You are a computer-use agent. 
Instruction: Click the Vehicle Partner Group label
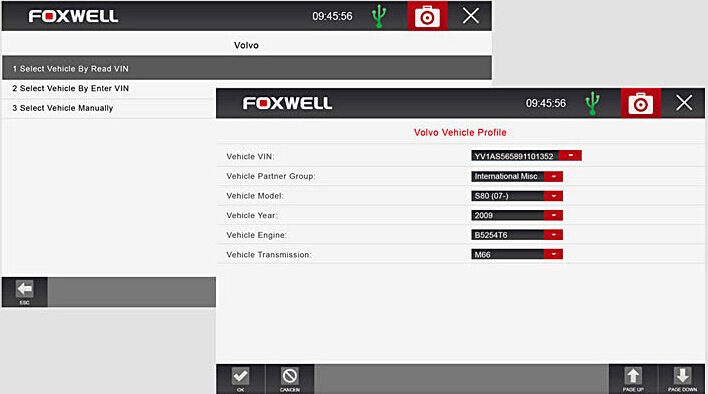point(271,176)
